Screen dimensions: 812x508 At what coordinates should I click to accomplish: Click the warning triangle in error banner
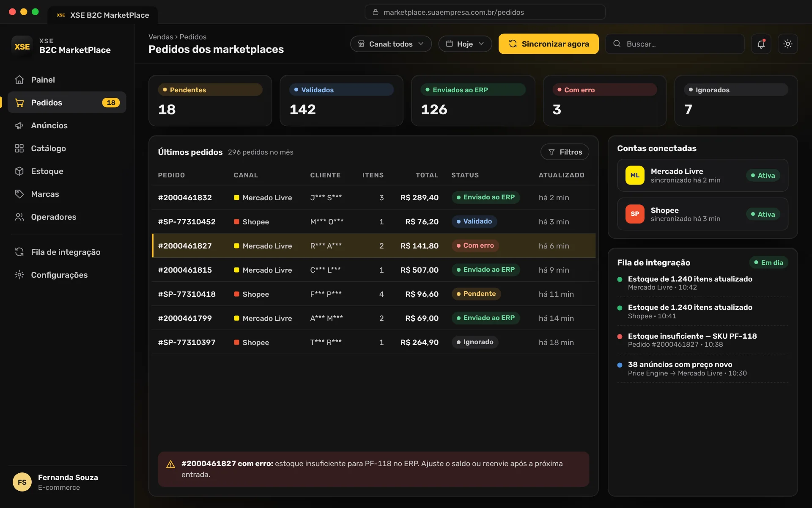tap(171, 464)
